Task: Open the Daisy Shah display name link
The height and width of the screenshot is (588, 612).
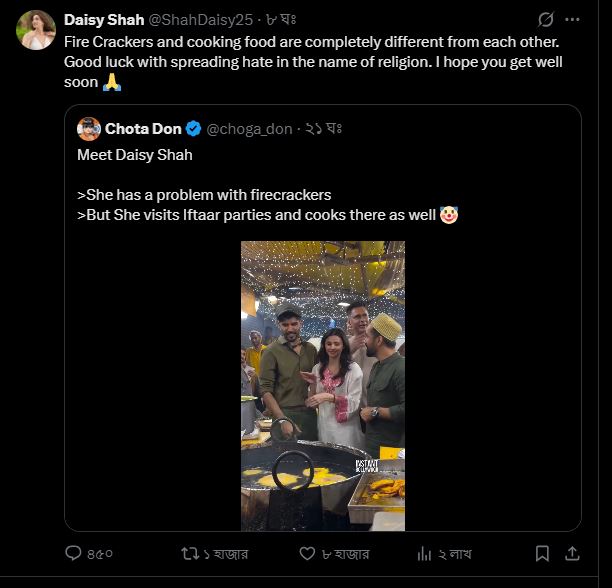Action: coord(104,20)
